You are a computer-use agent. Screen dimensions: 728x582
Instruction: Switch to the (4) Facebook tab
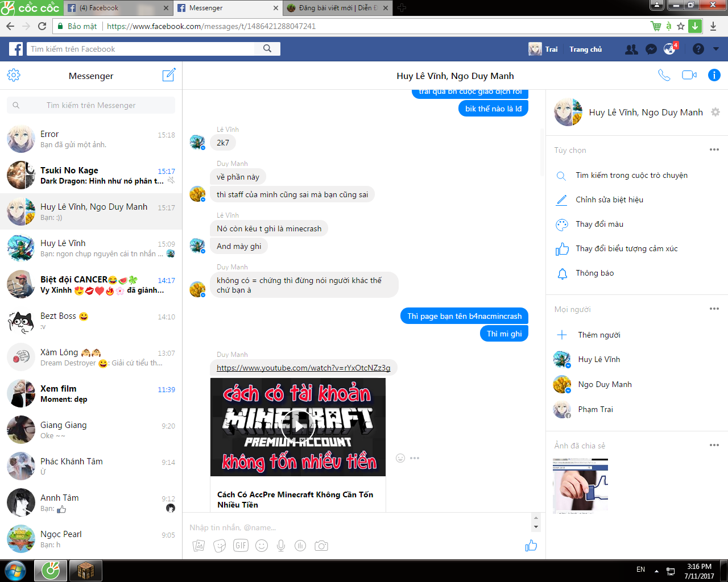coord(118,8)
